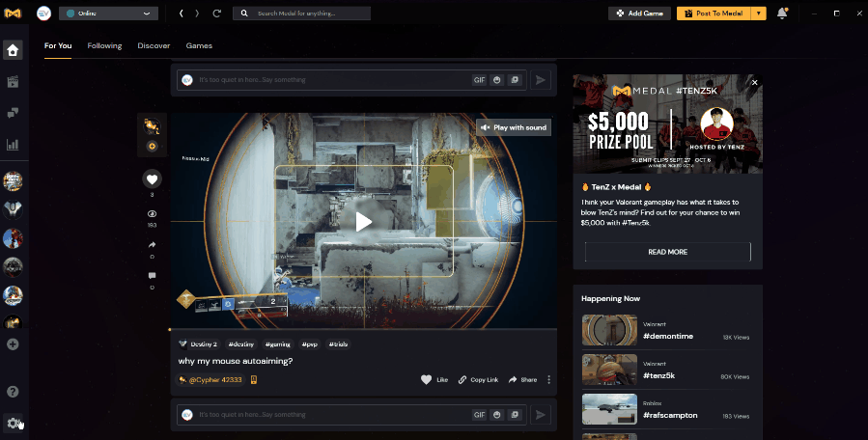Open the GIF picker in the bottom comment box
868x440 pixels.
click(480, 415)
